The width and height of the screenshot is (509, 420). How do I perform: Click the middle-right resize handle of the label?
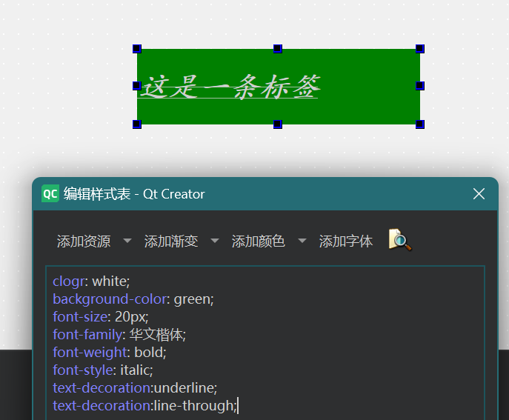pyautogui.click(x=420, y=86)
